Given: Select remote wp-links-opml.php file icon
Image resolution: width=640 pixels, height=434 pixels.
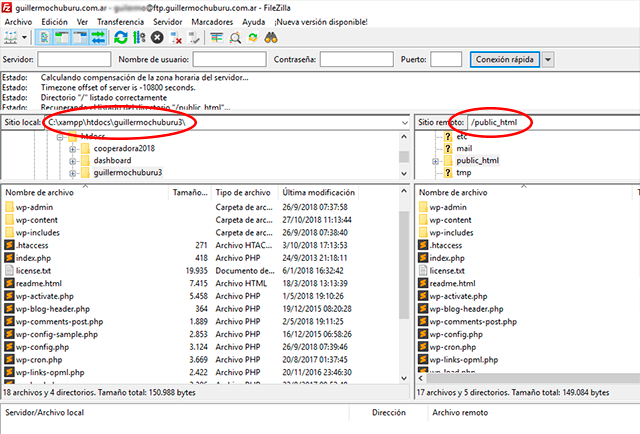Looking at the screenshot, I should (x=423, y=359).
